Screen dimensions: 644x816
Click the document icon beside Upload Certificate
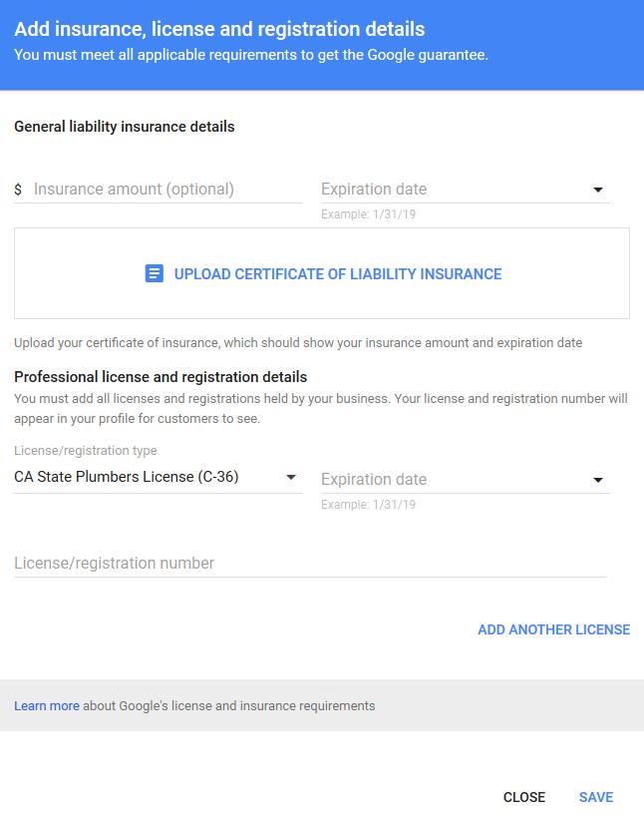(x=154, y=273)
